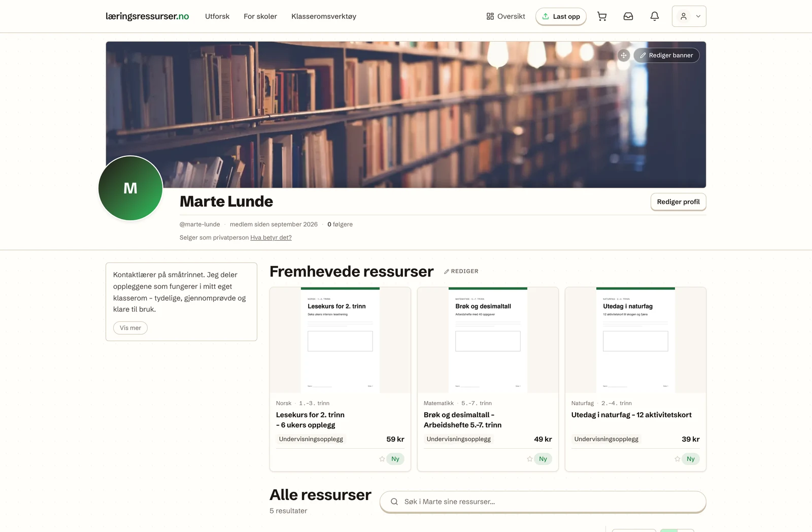Screen dimensions: 812x532
Task: Star the Utedag i naturfag card
Action: (678, 459)
